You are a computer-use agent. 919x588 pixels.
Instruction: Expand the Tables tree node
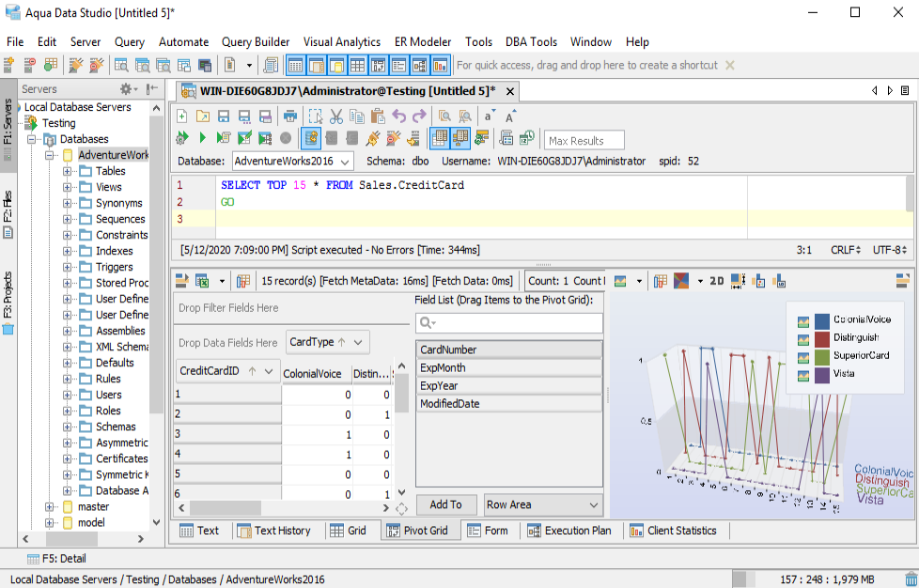[69, 171]
